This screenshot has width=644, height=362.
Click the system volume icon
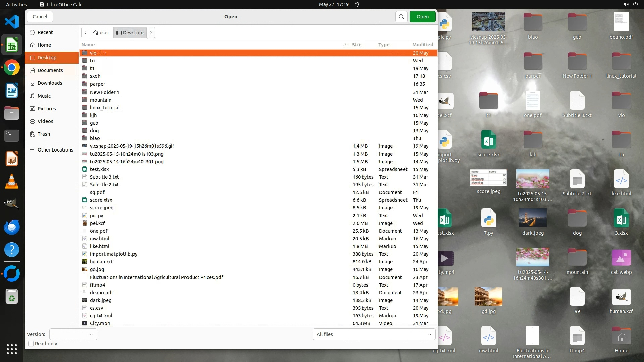[626, 4]
